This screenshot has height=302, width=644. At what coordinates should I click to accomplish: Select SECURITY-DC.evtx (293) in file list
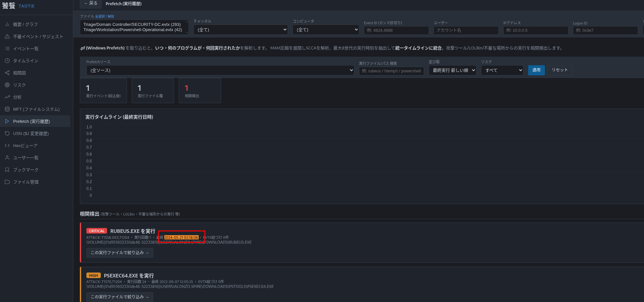point(132,24)
